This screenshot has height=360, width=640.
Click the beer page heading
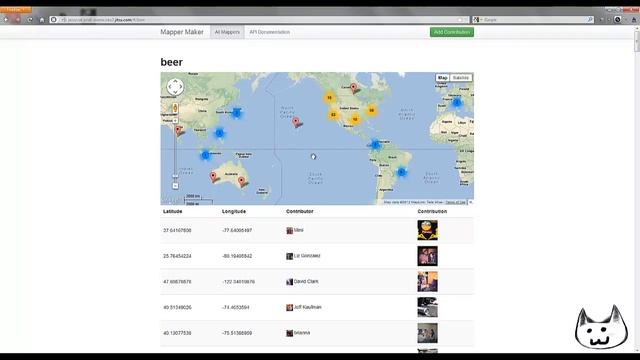click(171, 62)
